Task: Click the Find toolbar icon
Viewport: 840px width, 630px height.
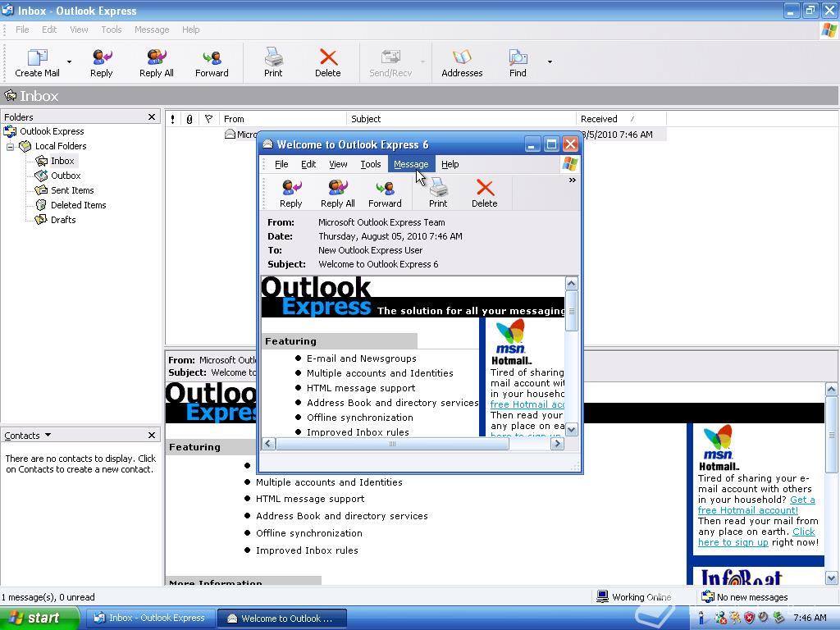Action: (518, 62)
